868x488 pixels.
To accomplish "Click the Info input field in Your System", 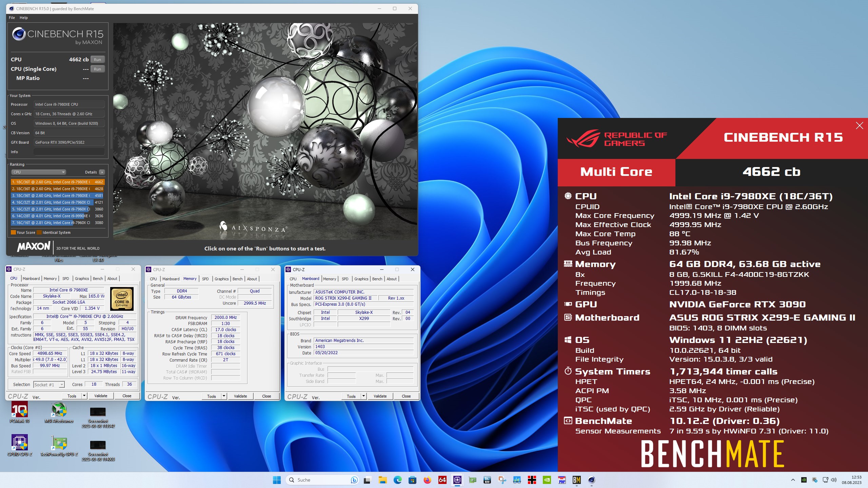I will (x=69, y=152).
